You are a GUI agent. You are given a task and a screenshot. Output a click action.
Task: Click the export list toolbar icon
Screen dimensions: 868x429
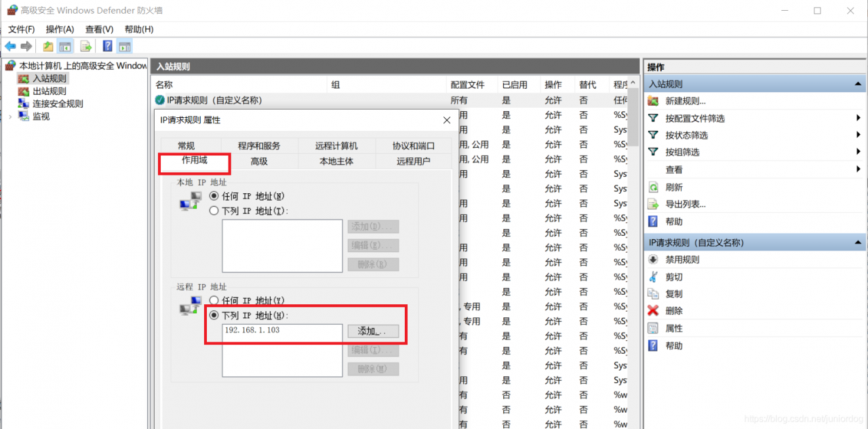point(86,46)
